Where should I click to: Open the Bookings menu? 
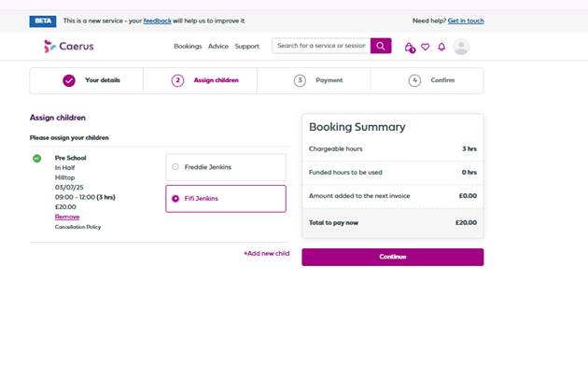(188, 46)
